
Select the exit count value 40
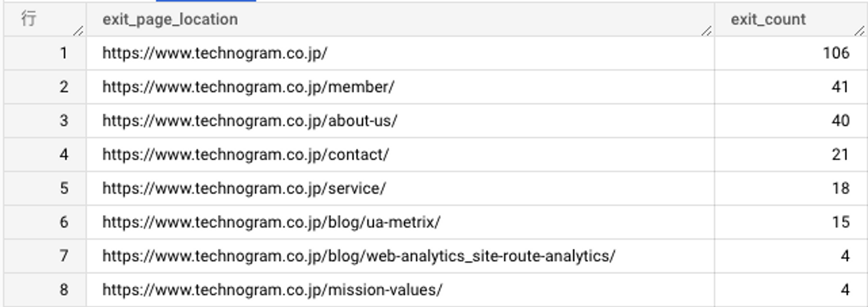point(840,121)
